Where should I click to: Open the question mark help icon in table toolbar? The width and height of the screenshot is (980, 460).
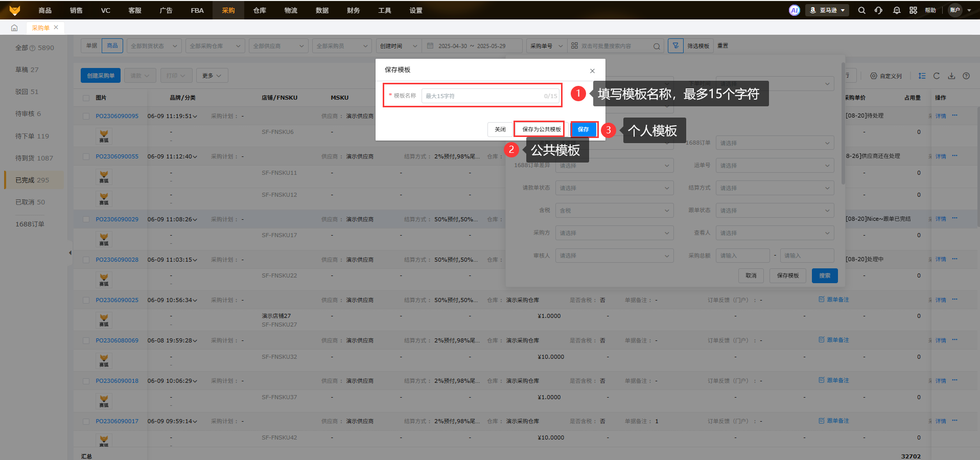coord(966,76)
